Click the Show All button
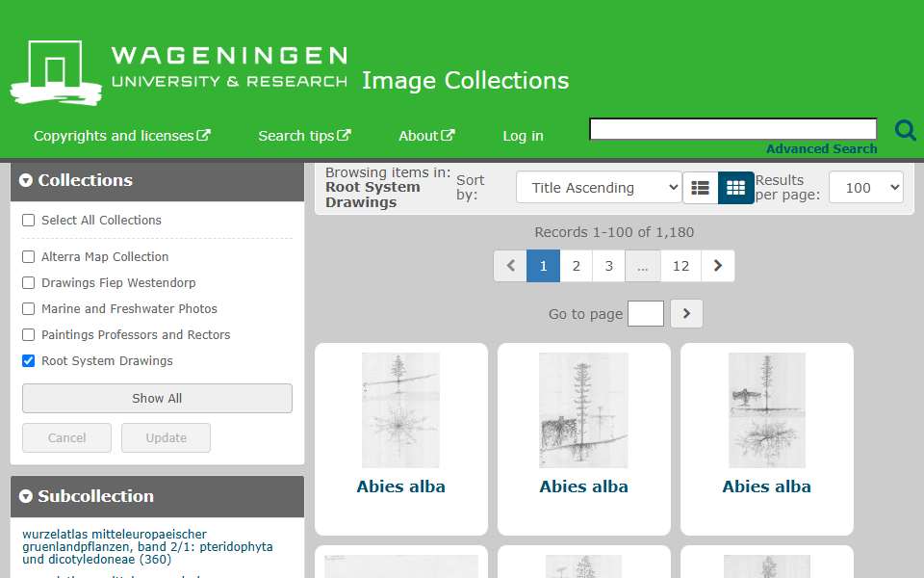Viewport: 924px width, 578px height. coord(157,398)
